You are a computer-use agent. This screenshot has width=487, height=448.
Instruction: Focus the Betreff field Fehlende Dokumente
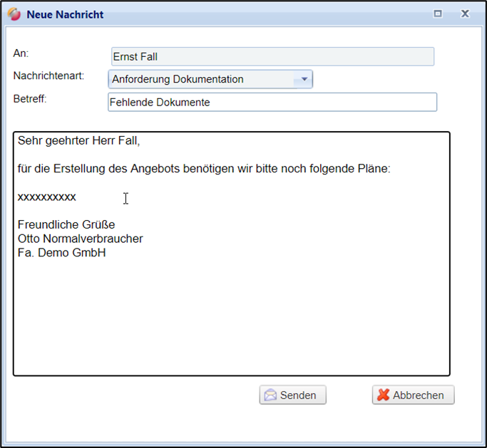[x=272, y=102]
